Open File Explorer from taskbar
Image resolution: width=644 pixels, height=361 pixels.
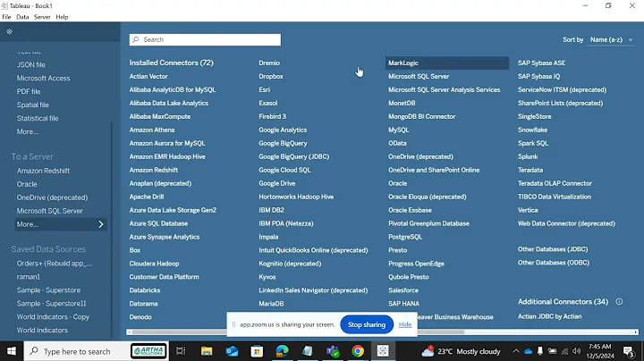point(207,351)
